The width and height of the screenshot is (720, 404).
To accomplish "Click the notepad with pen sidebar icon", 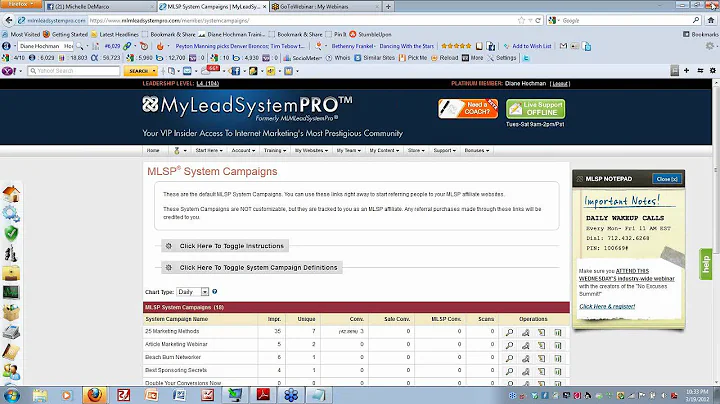I will pyautogui.click(x=11, y=352).
